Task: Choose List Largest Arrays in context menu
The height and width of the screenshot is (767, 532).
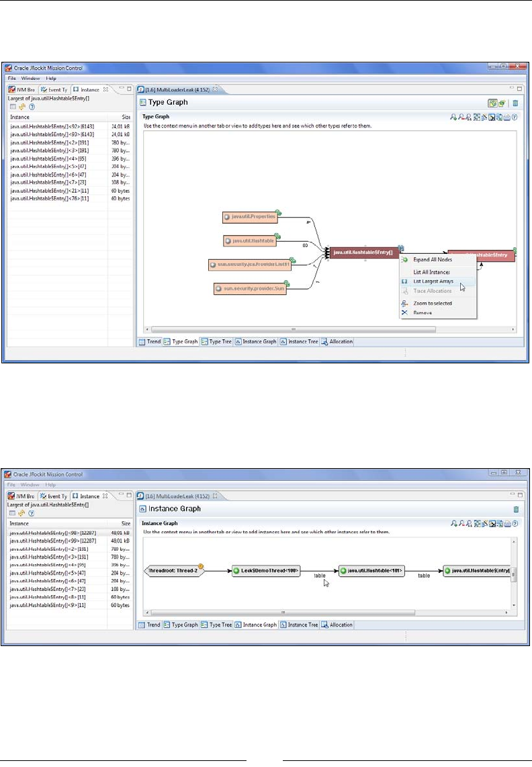Action: tap(437, 281)
